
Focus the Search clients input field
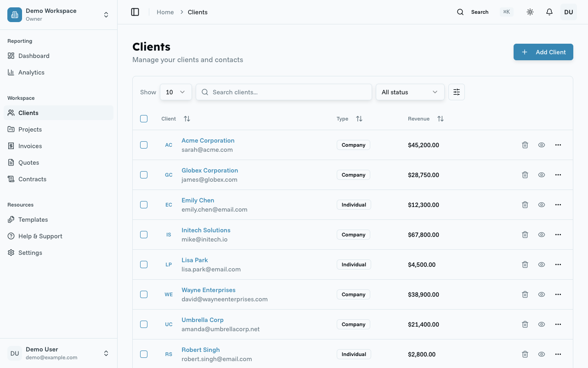pos(284,92)
